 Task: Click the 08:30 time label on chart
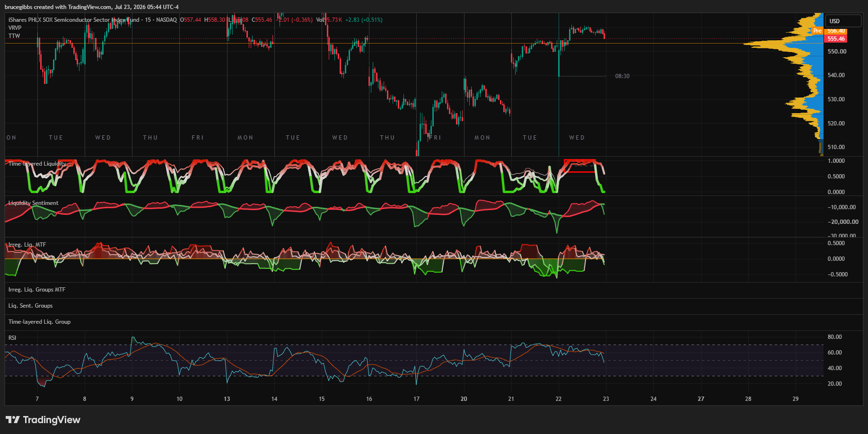coord(622,76)
